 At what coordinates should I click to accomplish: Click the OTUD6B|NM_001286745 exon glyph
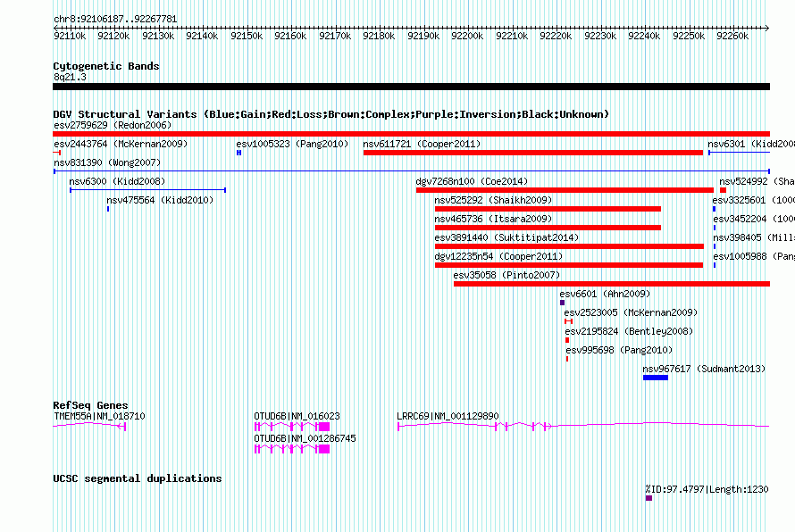292,449
